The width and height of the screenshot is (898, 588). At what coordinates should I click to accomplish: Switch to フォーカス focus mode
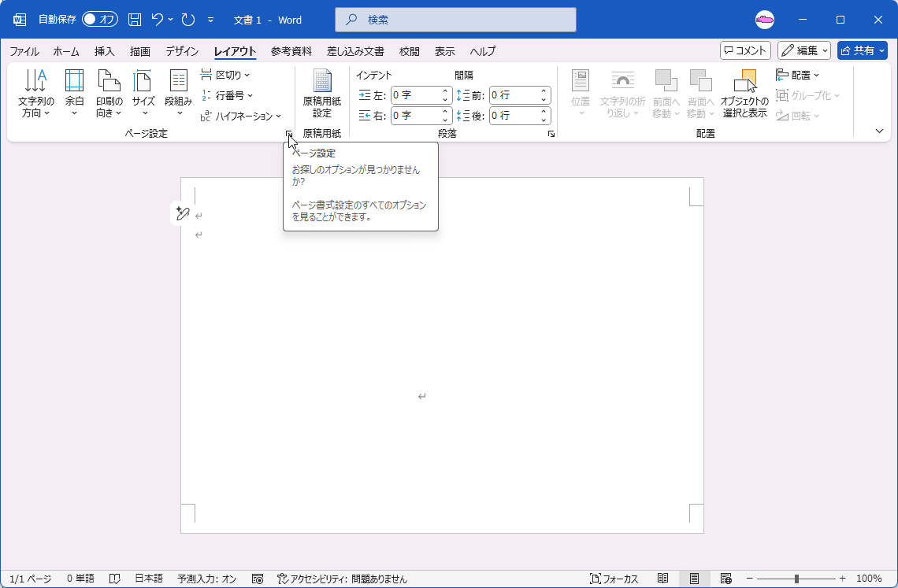click(614, 579)
